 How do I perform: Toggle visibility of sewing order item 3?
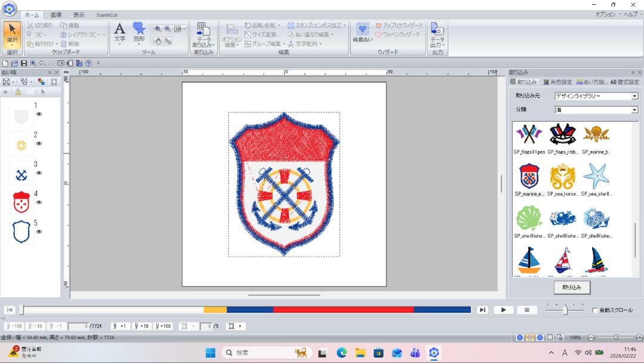(39, 173)
